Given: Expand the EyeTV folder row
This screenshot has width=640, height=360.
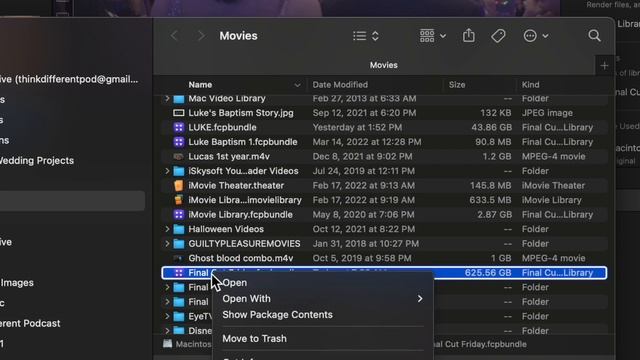Looking at the screenshot, I should [167, 316].
